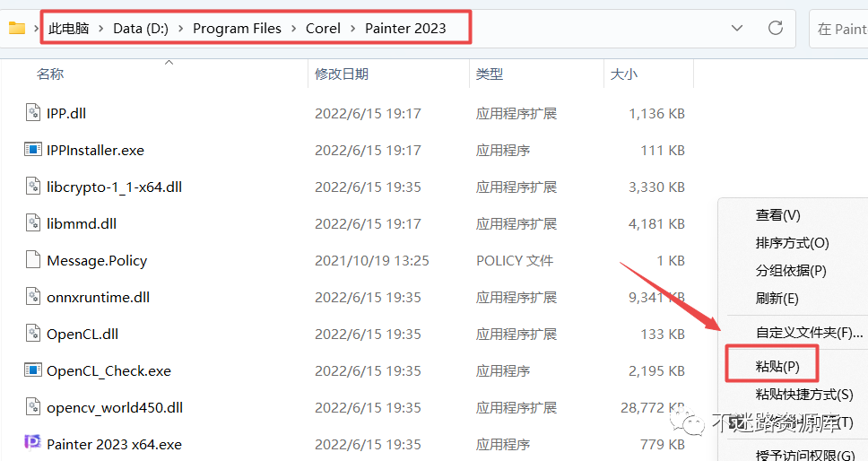Viewport: 868px width, 461px height.
Task: Click the libmmd.dll file icon
Action: [x=33, y=223]
